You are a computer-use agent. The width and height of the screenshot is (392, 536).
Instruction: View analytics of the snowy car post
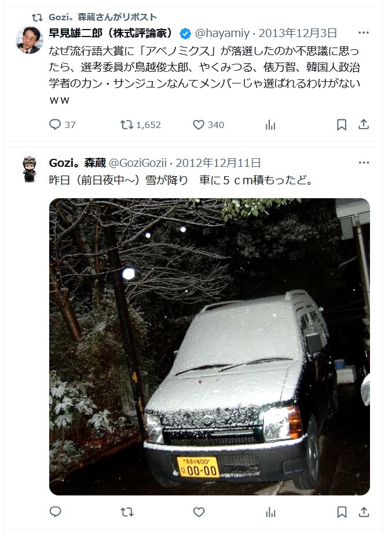(x=270, y=512)
